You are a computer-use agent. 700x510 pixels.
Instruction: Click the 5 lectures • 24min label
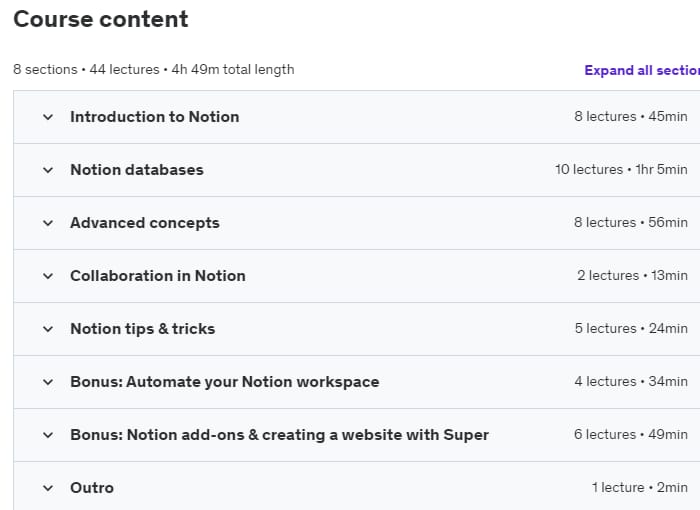(631, 329)
